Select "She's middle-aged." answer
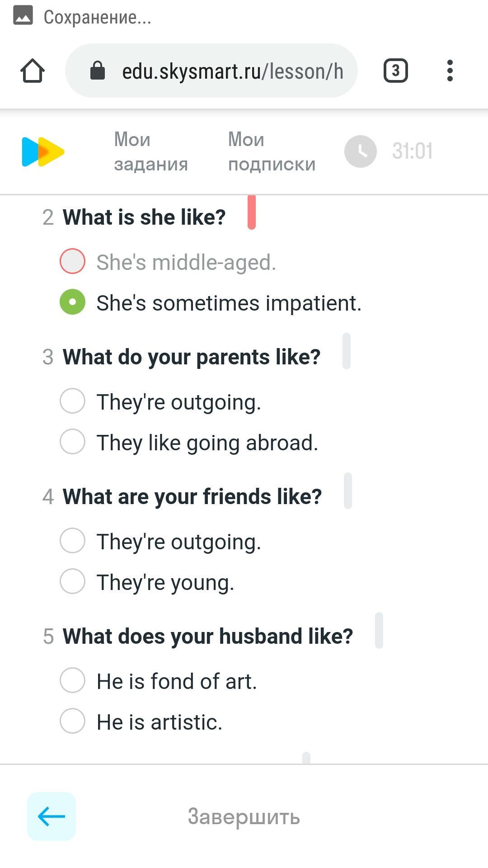 tap(73, 261)
